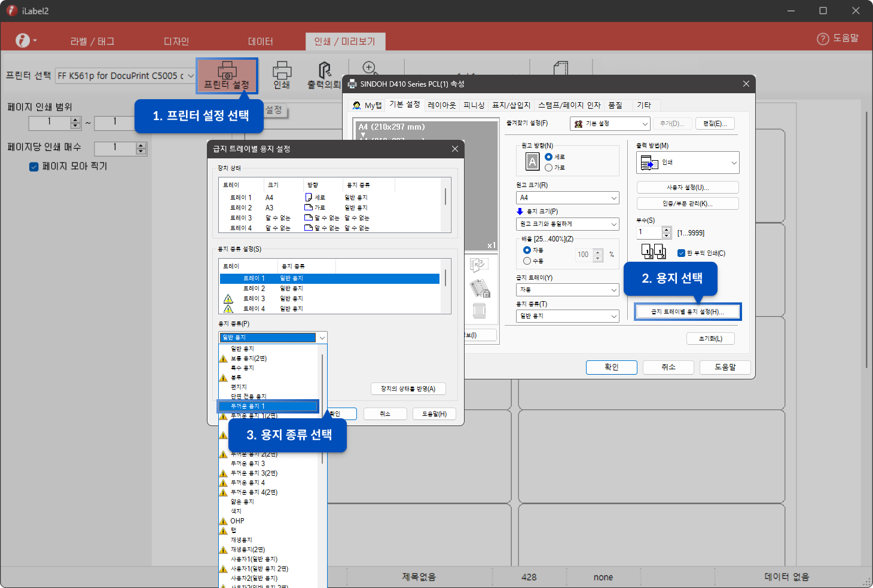Screen dimensions: 873x588
Task: Click the 사용자 설정(U)... button
Action: [688, 188]
